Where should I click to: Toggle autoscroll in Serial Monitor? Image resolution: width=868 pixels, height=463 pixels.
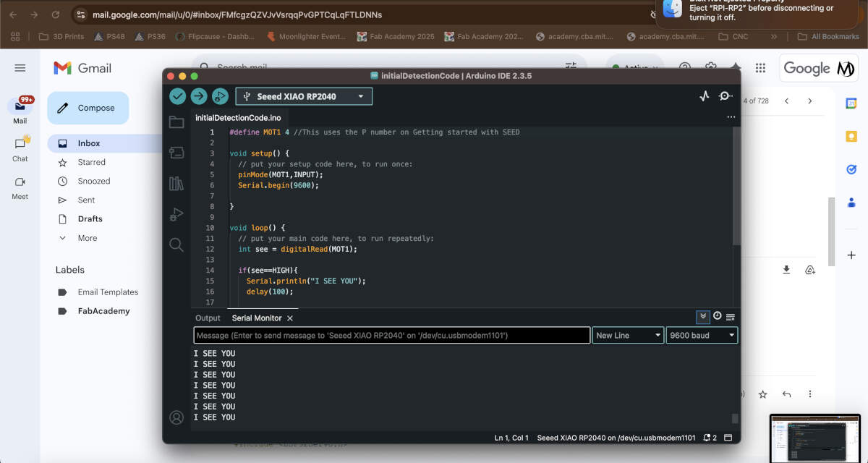pyautogui.click(x=702, y=316)
